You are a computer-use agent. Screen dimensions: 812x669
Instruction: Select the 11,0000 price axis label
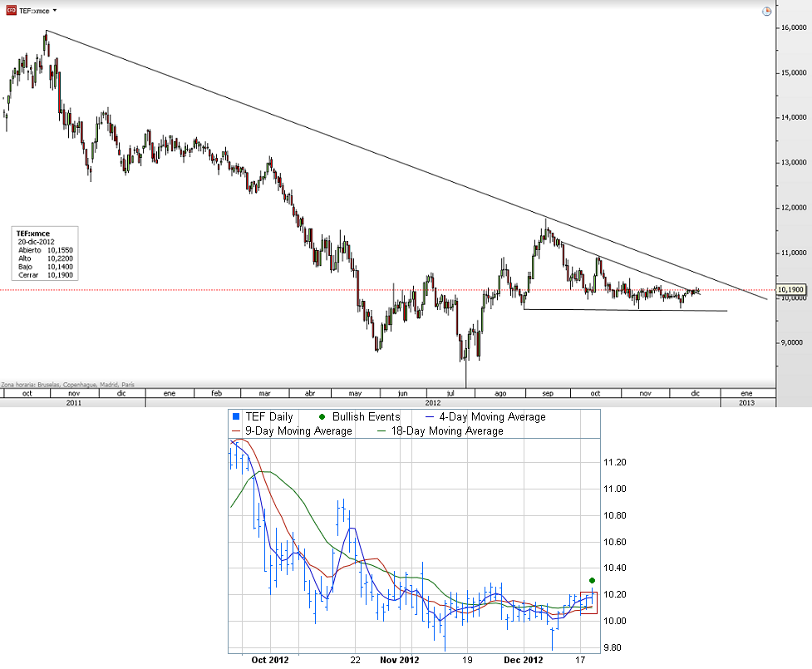tap(794, 253)
